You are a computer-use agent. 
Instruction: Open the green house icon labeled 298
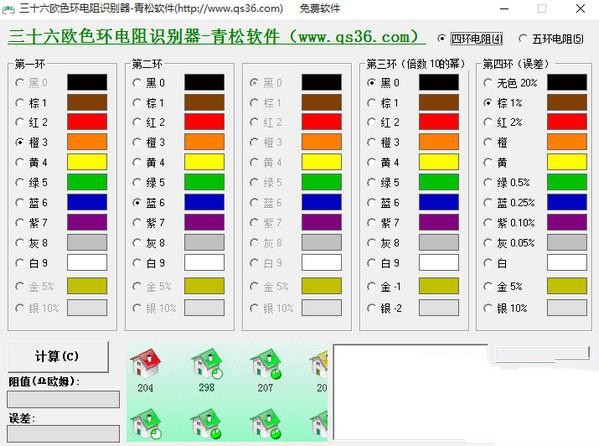[x=207, y=363]
